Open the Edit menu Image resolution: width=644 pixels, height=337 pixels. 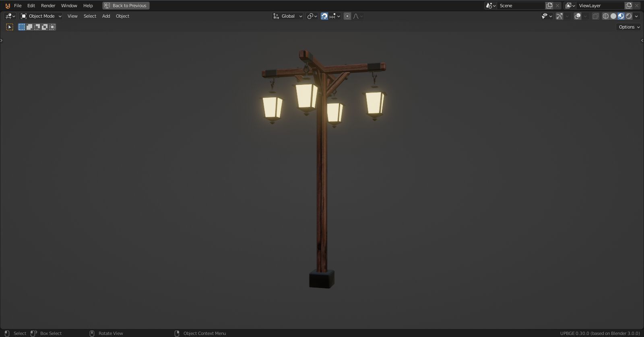(31, 6)
